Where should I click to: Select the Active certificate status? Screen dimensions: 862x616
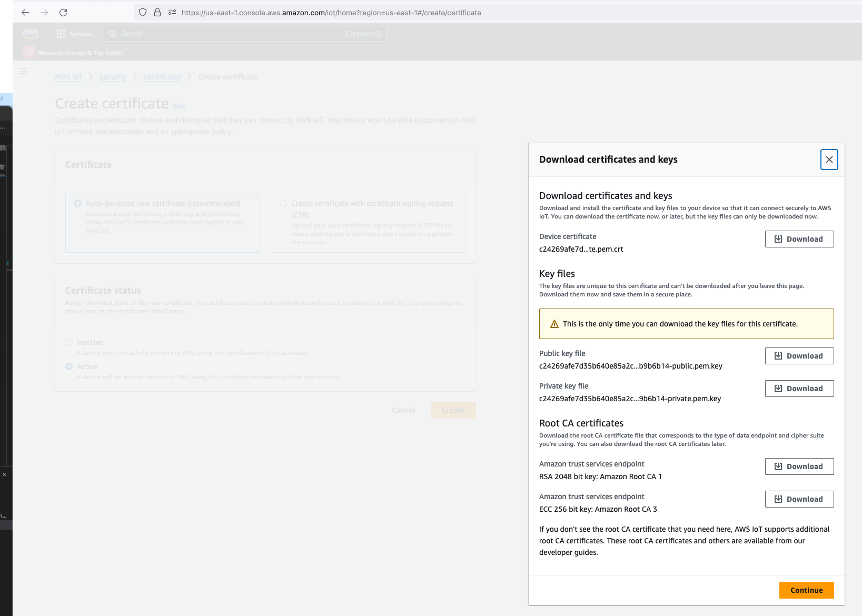coord(69,366)
